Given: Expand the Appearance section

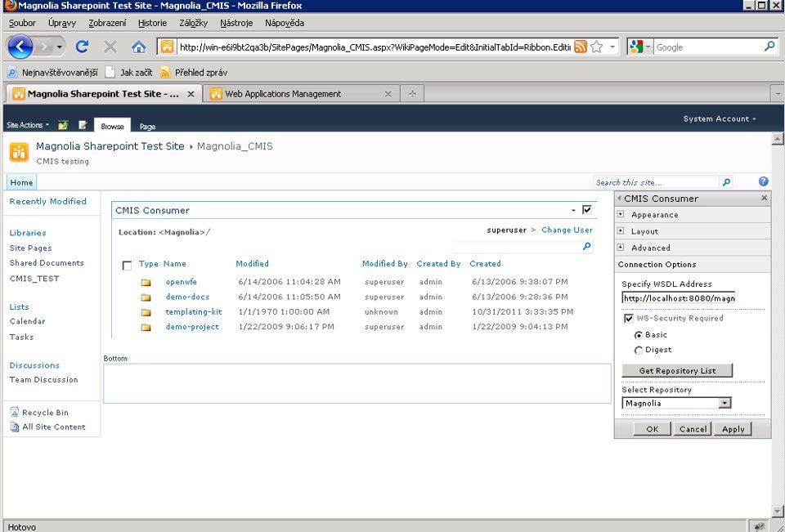Looking at the screenshot, I should pos(621,214).
